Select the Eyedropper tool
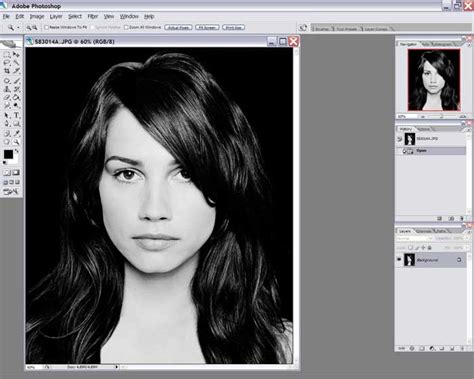474x379 pixels. coord(16,134)
